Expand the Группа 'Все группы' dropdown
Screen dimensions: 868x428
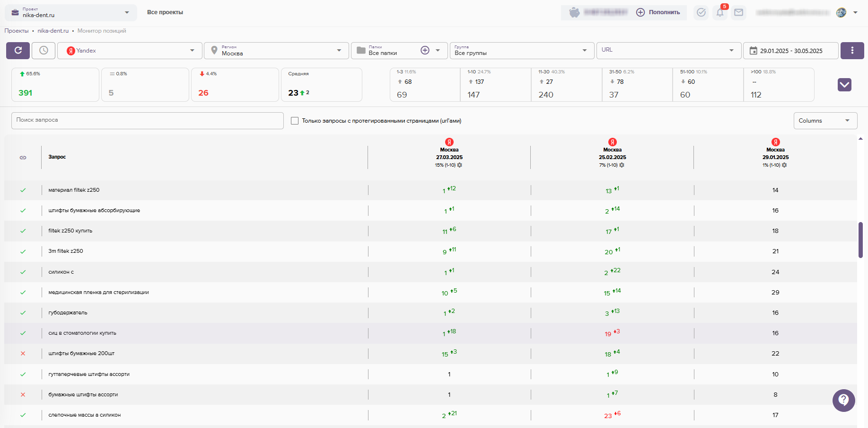click(521, 51)
